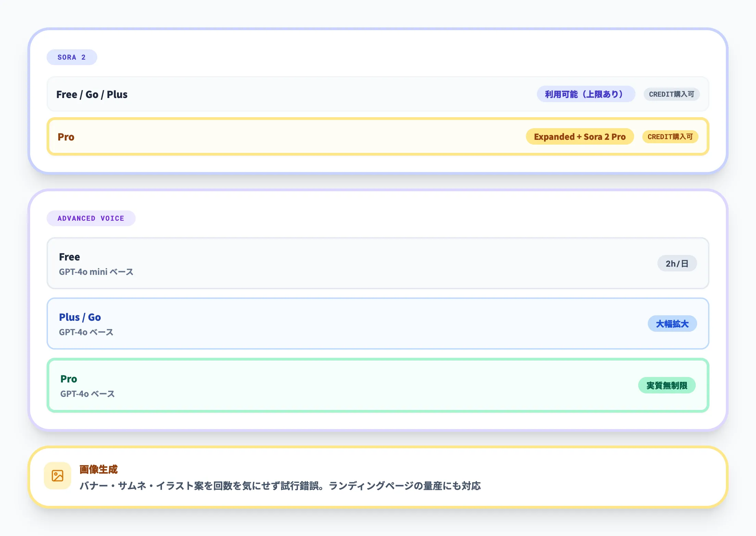756x536 pixels.
Task: Click "GPT-4o ベース" under Plus / Go
Action: pos(86,332)
